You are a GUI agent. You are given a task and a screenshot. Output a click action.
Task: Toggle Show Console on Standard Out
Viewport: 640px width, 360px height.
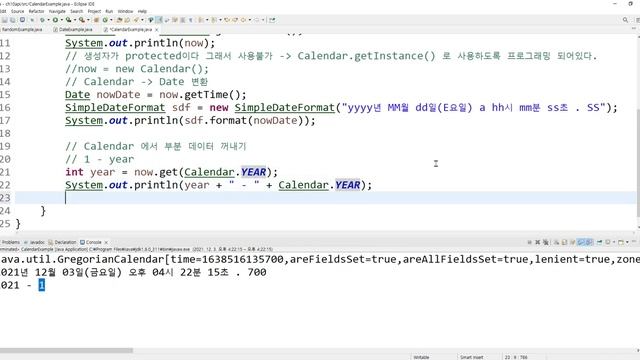(581, 242)
